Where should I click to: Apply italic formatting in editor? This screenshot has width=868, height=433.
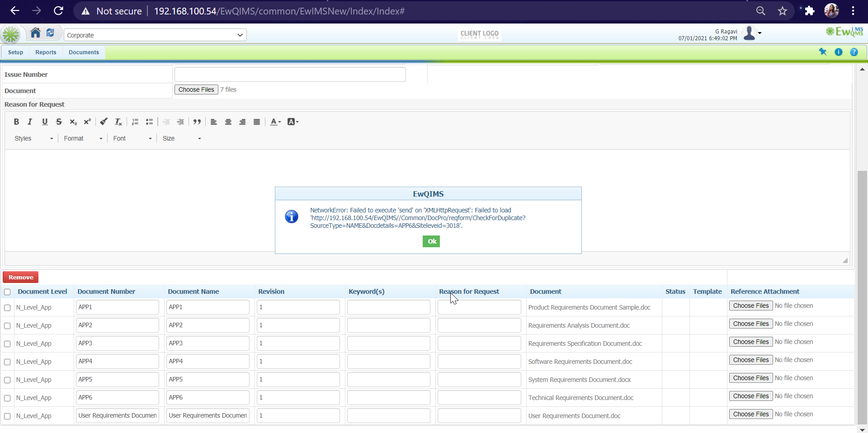30,122
